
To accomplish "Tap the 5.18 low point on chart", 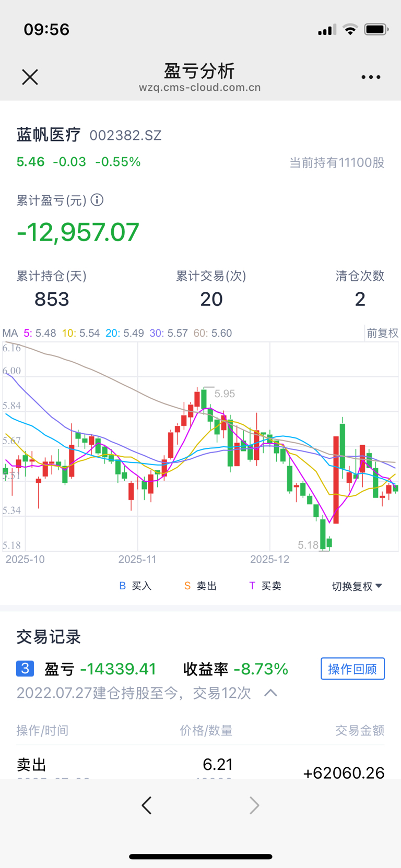I will tap(308, 545).
